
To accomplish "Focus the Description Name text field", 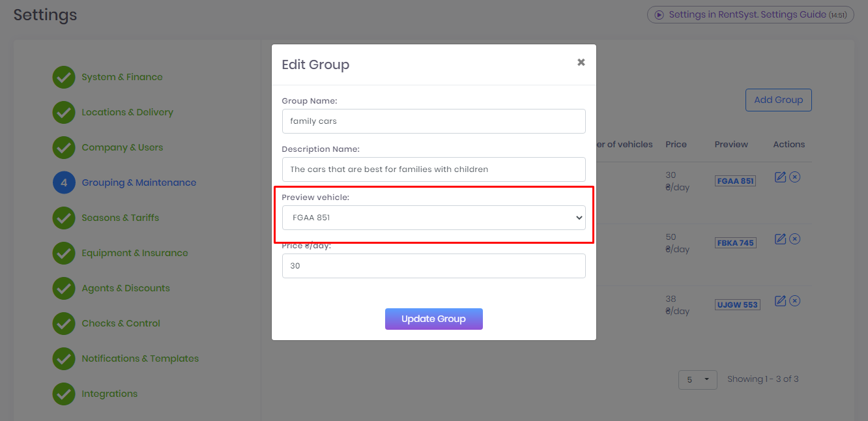I will pyautogui.click(x=433, y=169).
